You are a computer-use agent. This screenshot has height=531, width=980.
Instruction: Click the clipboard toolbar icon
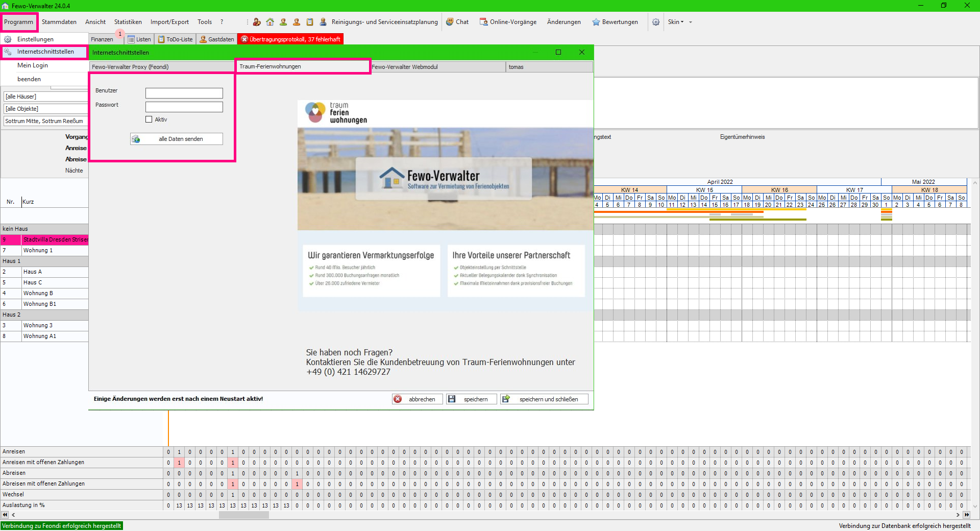coord(310,22)
